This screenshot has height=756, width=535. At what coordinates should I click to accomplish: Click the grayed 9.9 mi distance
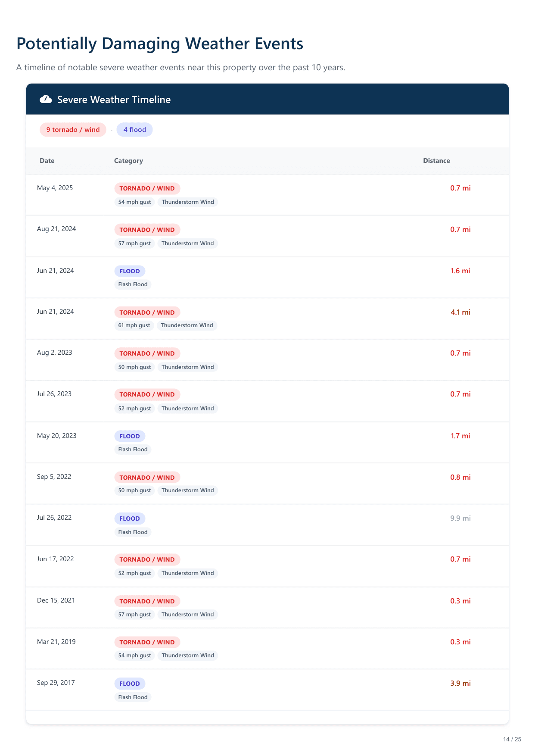click(x=460, y=518)
